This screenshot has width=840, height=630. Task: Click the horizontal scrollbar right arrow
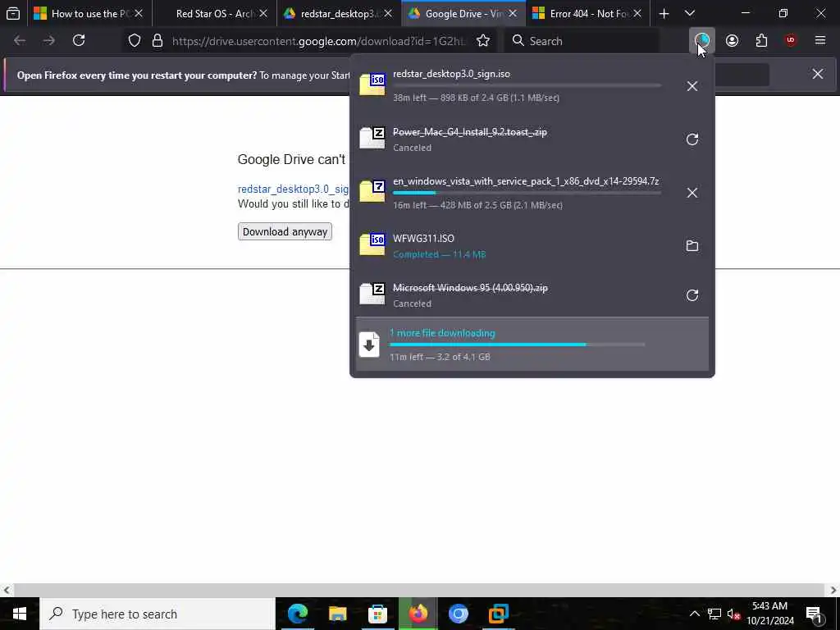coord(833,590)
